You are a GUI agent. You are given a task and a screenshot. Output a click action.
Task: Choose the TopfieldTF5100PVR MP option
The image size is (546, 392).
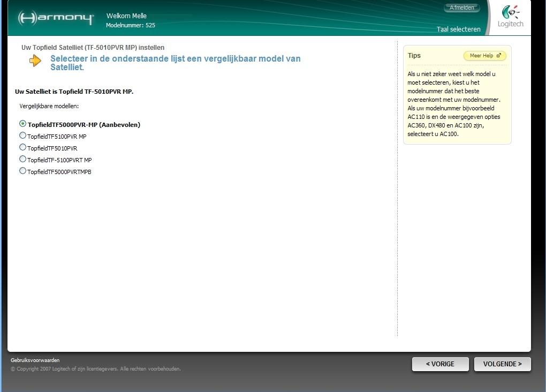pos(22,135)
